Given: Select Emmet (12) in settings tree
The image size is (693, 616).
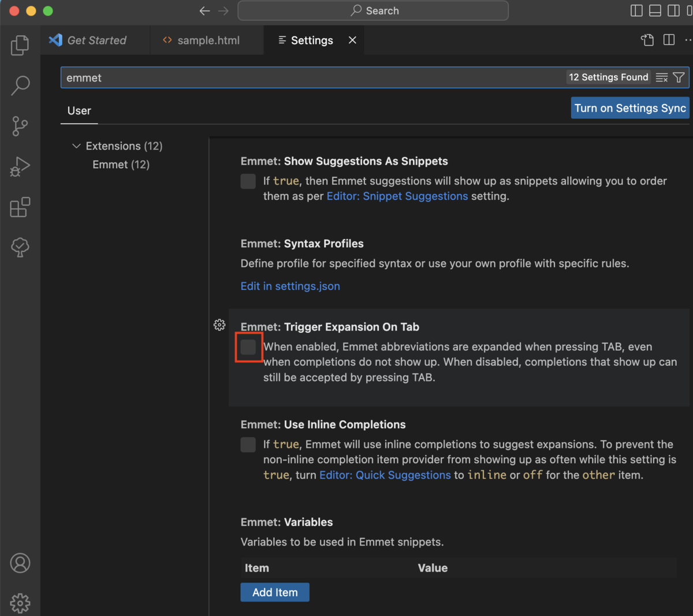Looking at the screenshot, I should click(x=121, y=165).
